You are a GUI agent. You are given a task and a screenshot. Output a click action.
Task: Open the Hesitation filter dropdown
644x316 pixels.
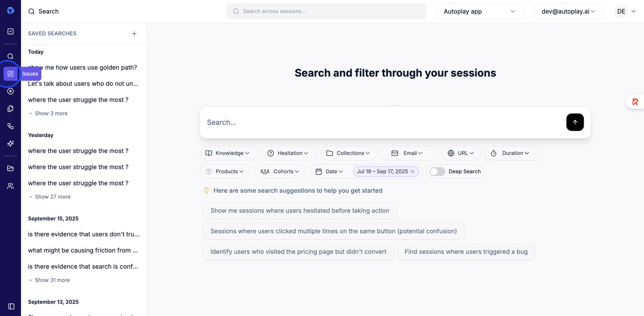click(289, 153)
